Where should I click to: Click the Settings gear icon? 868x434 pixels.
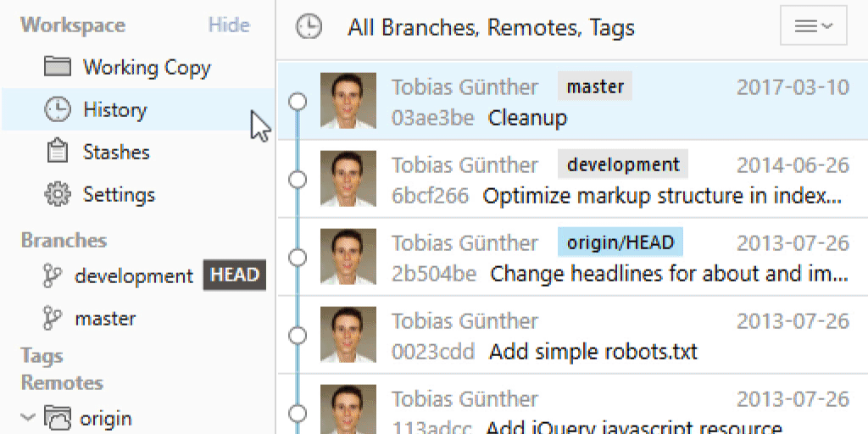[57, 194]
